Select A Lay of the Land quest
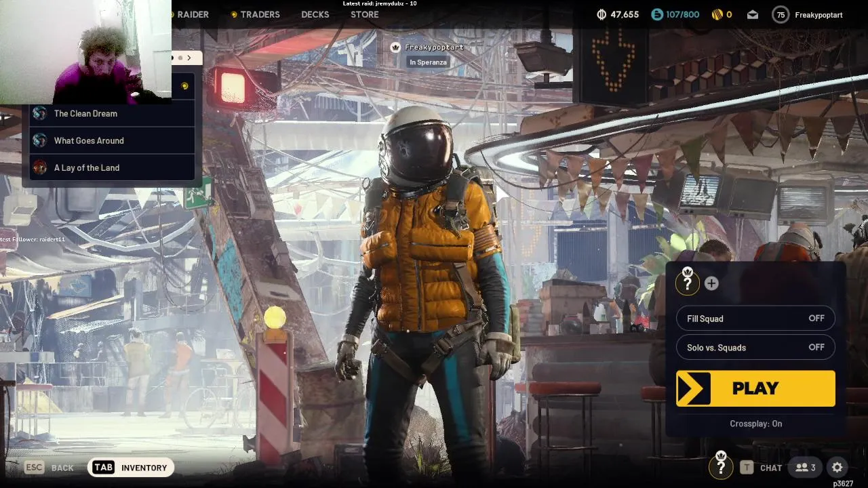This screenshot has width=868, height=488. pos(112,167)
